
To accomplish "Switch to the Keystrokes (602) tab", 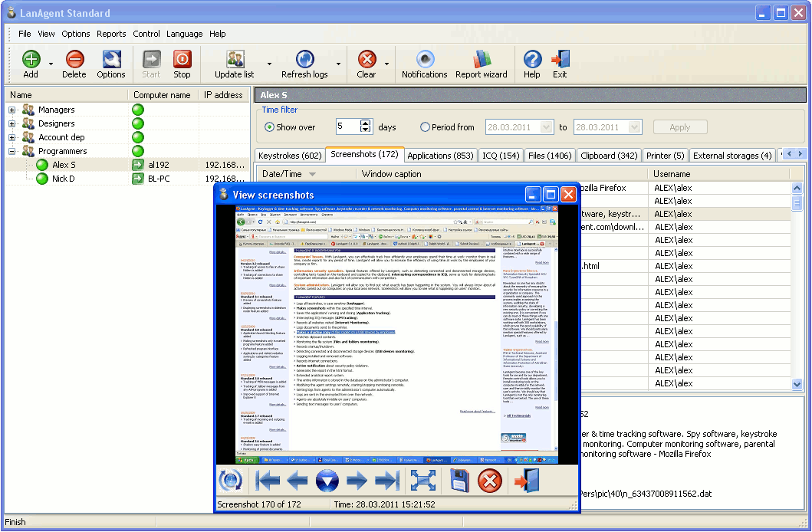I will 290,156.
